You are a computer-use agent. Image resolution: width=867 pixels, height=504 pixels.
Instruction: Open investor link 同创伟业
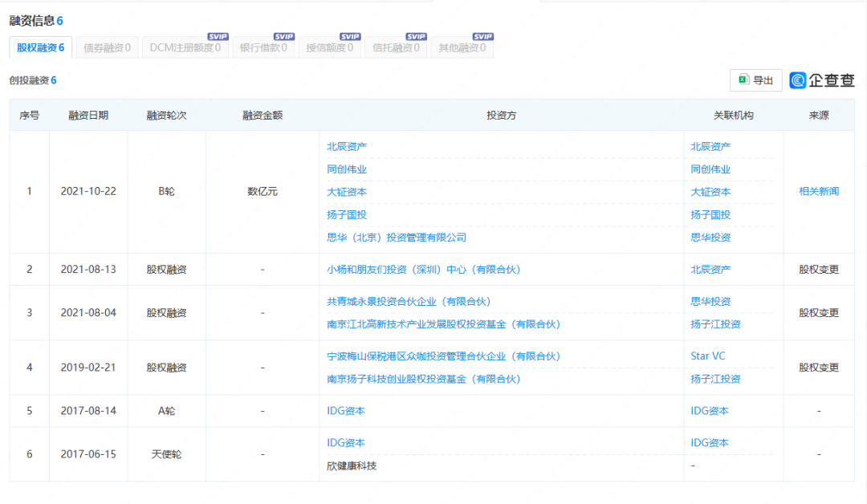click(x=347, y=169)
